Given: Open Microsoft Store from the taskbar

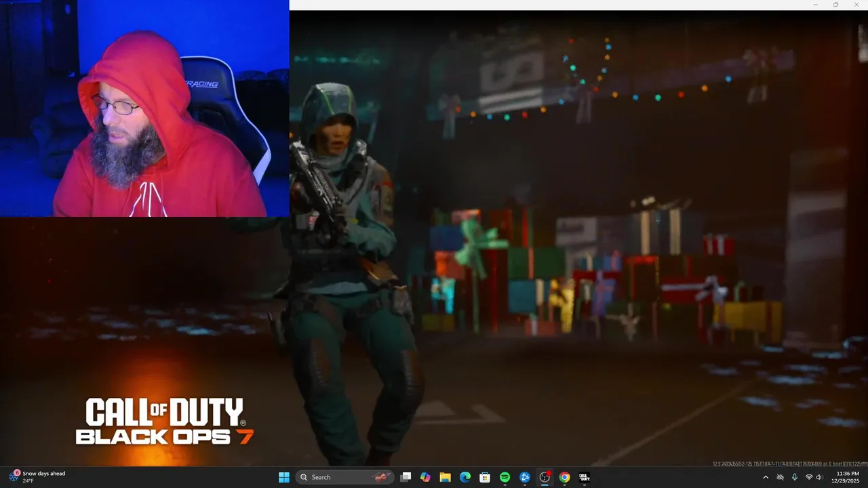Looking at the screenshot, I should [x=485, y=477].
